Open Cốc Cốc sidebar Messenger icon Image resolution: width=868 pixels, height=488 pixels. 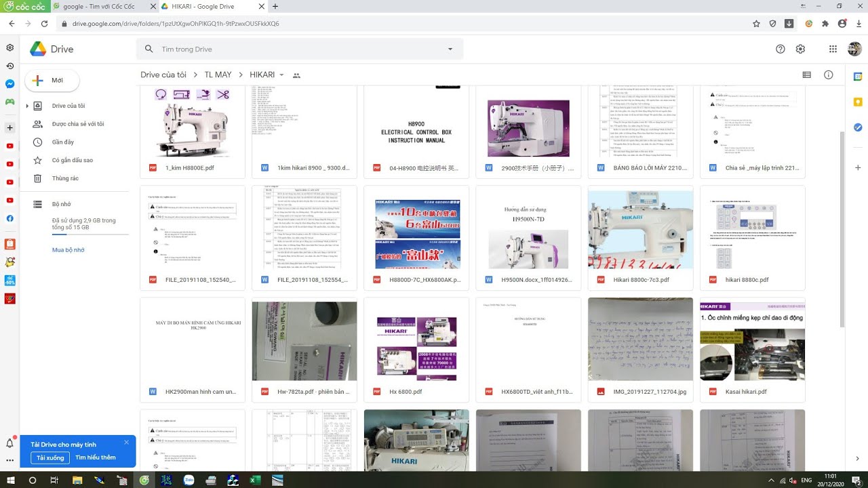[9, 84]
